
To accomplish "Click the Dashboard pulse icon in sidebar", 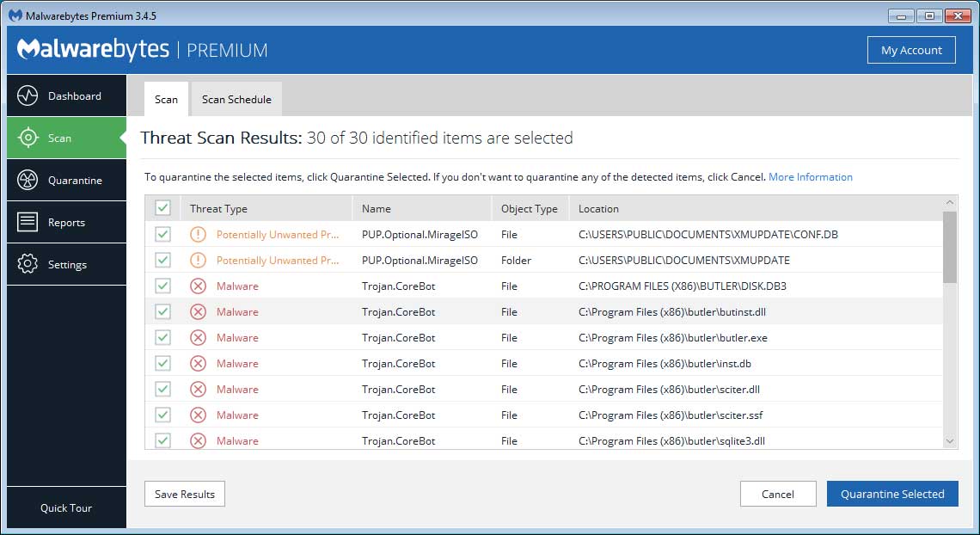I will click(28, 95).
